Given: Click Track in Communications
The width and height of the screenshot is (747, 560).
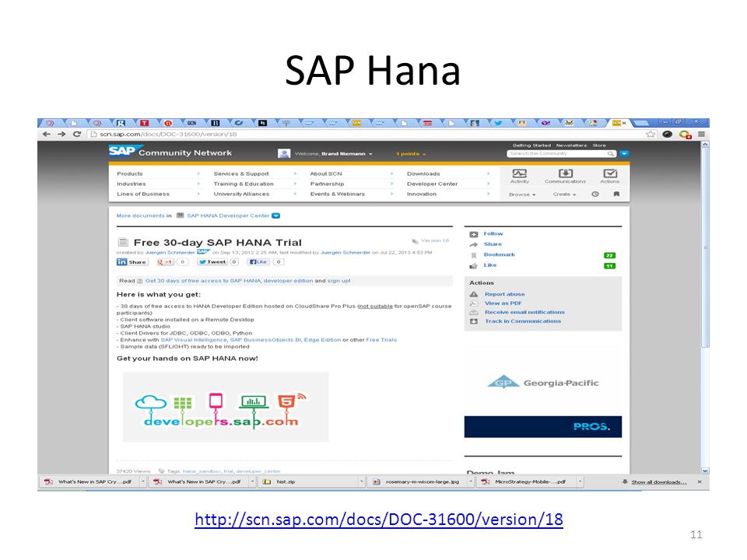Looking at the screenshot, I should [x=523, y=321].
